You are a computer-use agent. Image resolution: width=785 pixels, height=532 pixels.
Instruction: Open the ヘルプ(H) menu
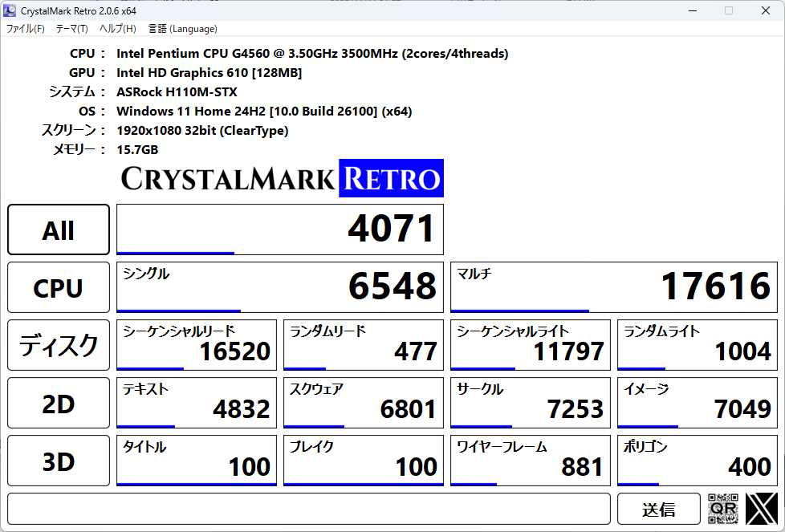click(x=117, y=29)
